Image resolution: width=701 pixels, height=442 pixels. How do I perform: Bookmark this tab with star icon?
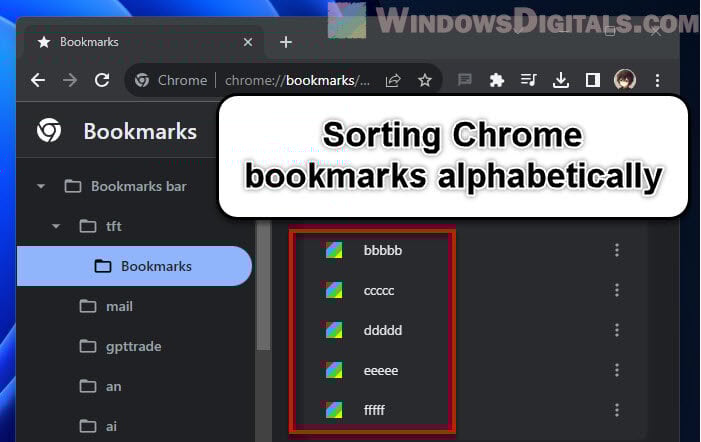pos(425,80)
